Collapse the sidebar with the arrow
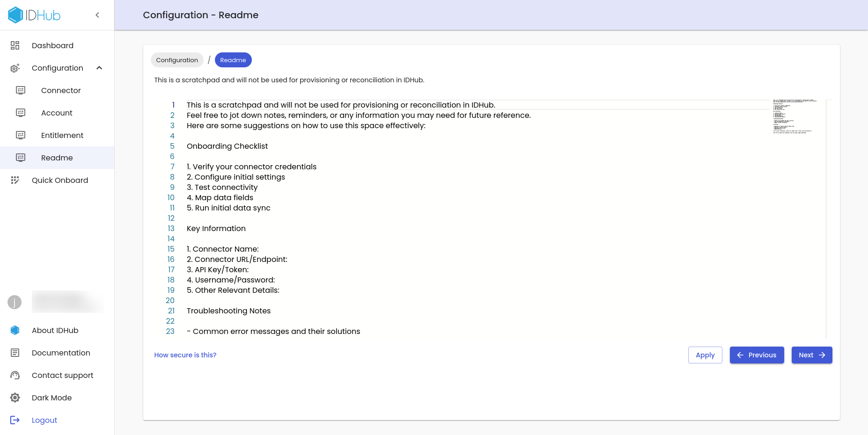The width and height of the screenshot is (868, 435). coord(97,15)
